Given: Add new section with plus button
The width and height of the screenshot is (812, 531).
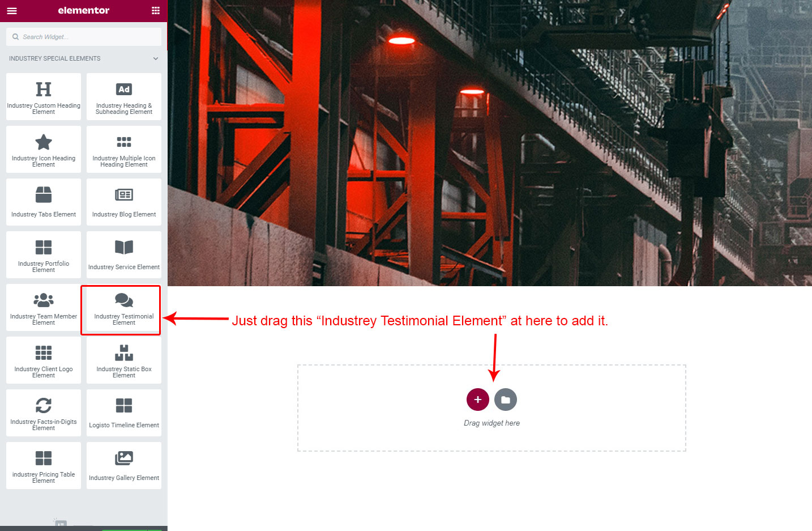Looking at the screenshot, I should (x=478, y=400).
